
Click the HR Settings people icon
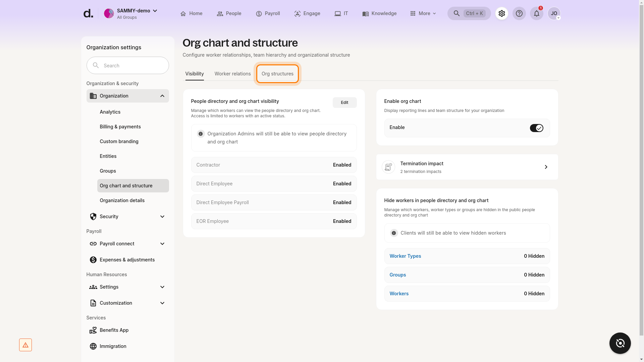93,287
